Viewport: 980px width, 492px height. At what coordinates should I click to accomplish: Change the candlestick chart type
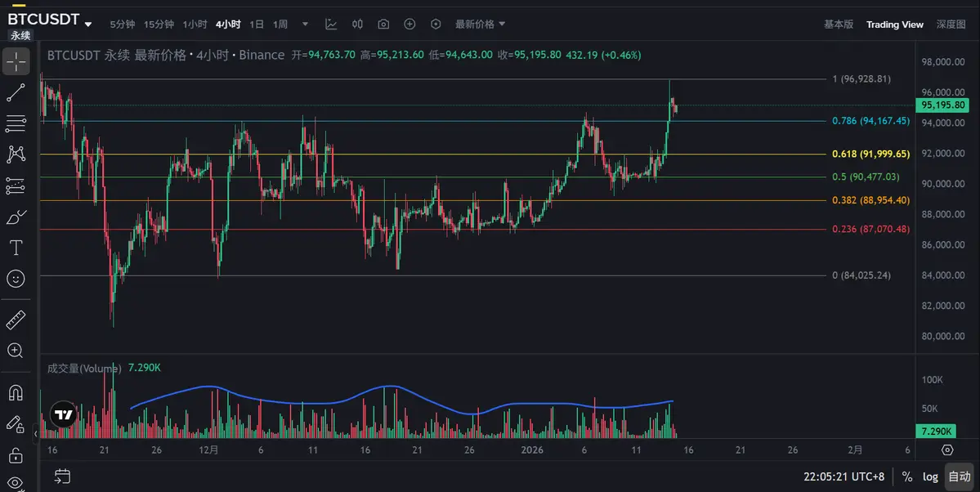click(357, 25)
